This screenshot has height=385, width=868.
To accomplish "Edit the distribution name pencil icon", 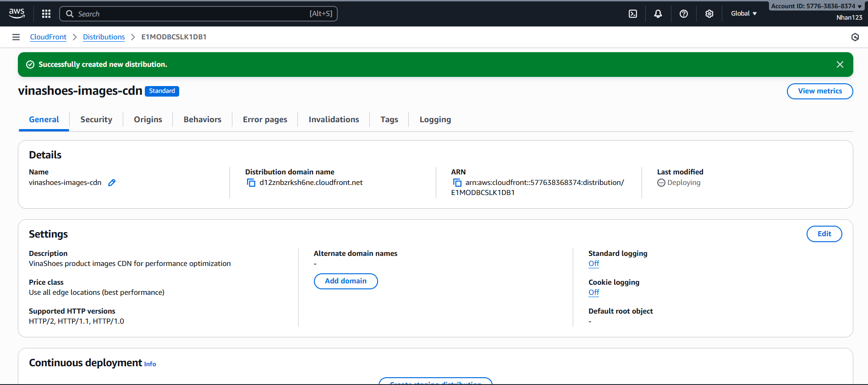I will (112, 183).
